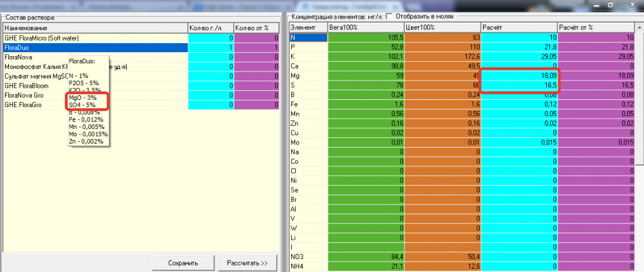This screenshot has height=272, width=644.
Task: Click the Сохранить button
Action: (x=183, y=263)
